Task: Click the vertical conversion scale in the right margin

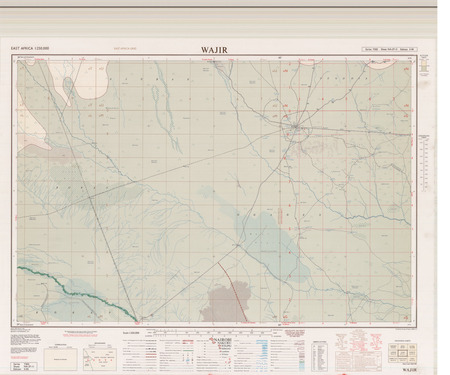Action: pos(424,163)
